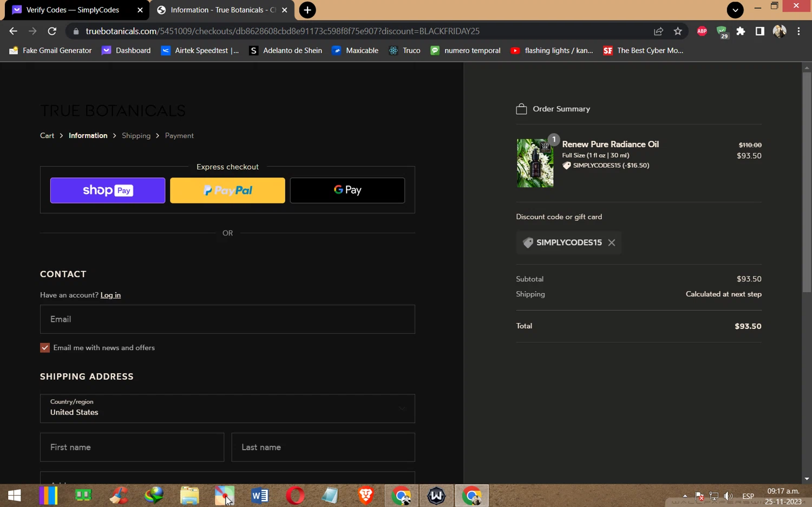
Task: Check out with the Google Pay button
Action: (x=348, y=190)
